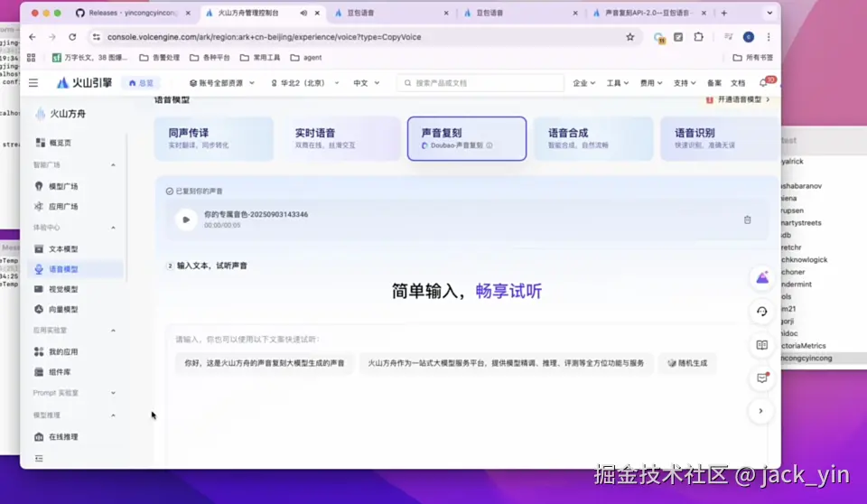Screen dimensions: 867x504
Task: Play the 你的专属音色 audio sample
Action: [x=186, y=219]
